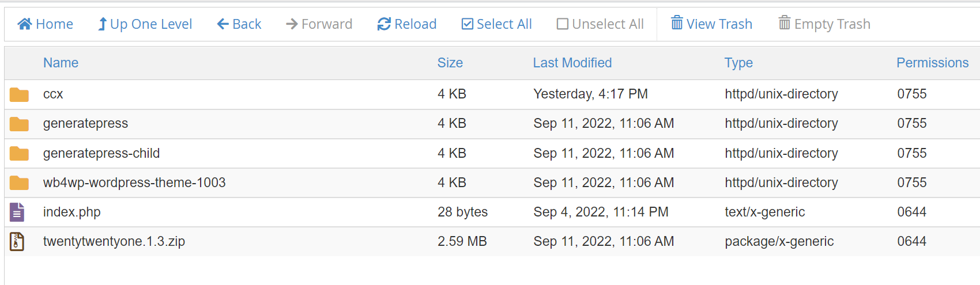Image resolution: width=980 pixels, height=285 pixels.
Task: Go to Home in the toolbar
Action: [45, 24]
